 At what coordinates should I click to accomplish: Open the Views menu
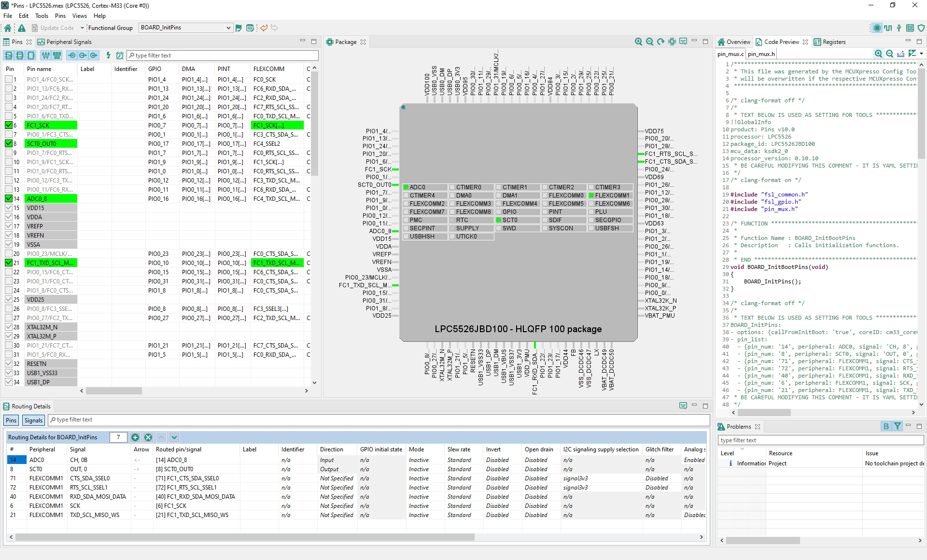tap(80, 16)
